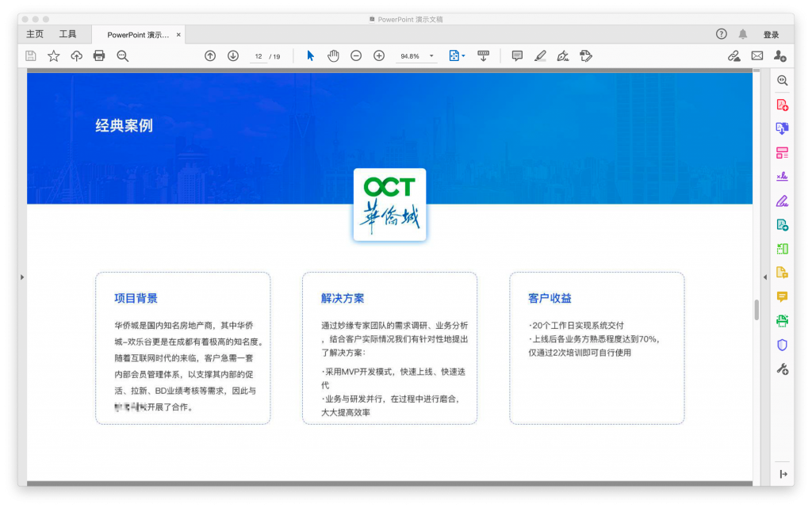Bookmark file with the star icon
Image resolution: width=812 pixels, height=508 pixels.
(53, 55)
